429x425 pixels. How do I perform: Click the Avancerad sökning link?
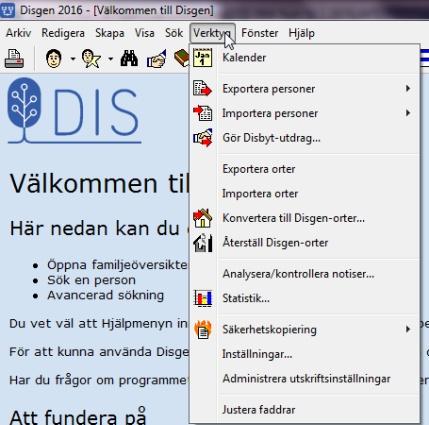point(106,295)
